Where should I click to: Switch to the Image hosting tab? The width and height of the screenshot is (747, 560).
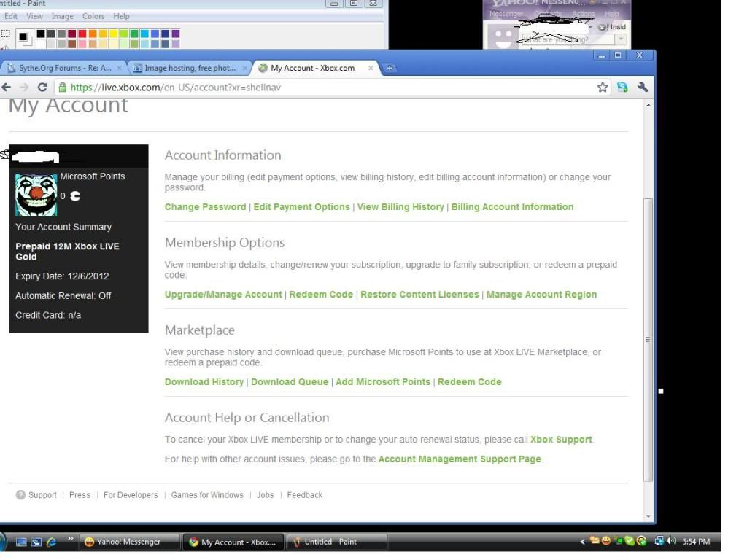190,68
